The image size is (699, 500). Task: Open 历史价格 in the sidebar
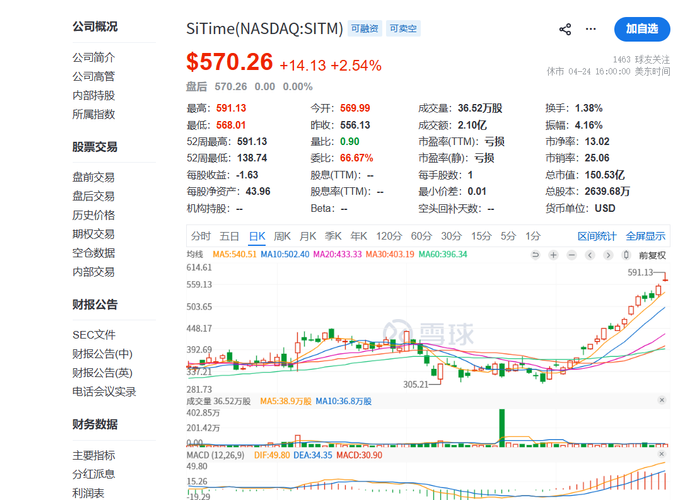(94, 215)
